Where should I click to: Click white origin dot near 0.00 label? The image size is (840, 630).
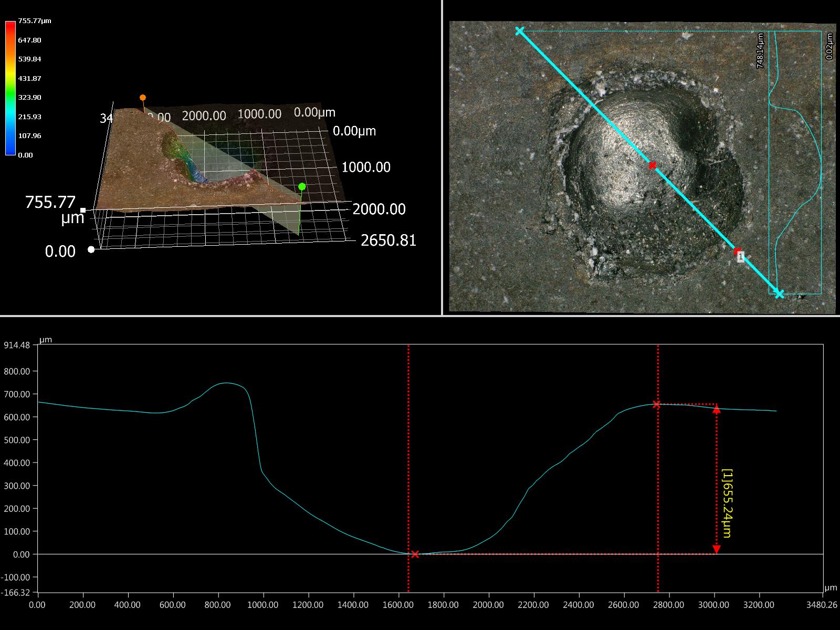[91, 250]
